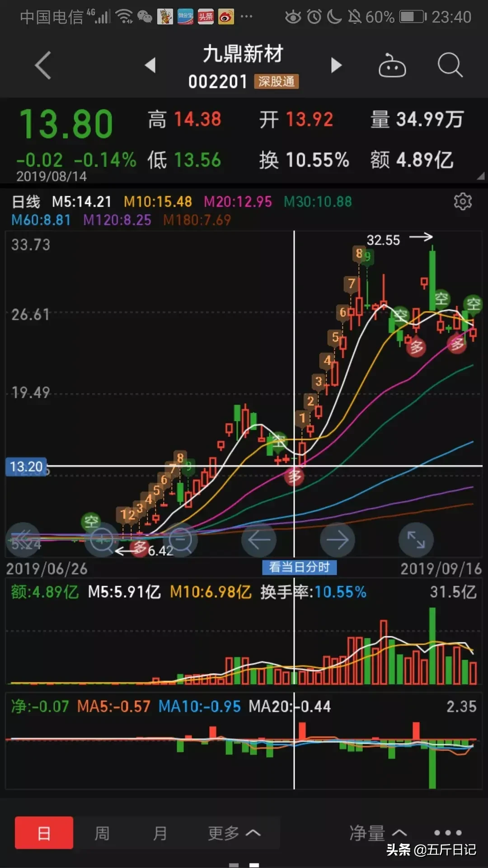Open the three-dot more menu
Image resolution: width=488 pixels, height=868 pixels.
pyautogui.click(x=448, y=833)
